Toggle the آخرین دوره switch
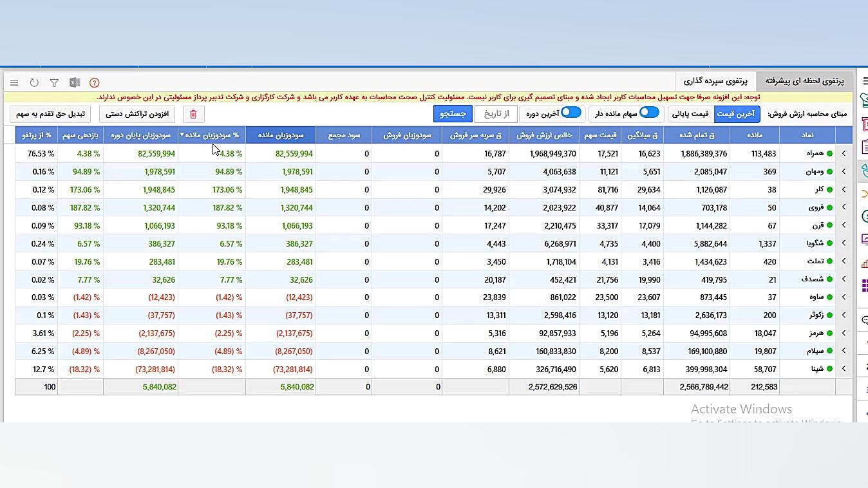 571,113
